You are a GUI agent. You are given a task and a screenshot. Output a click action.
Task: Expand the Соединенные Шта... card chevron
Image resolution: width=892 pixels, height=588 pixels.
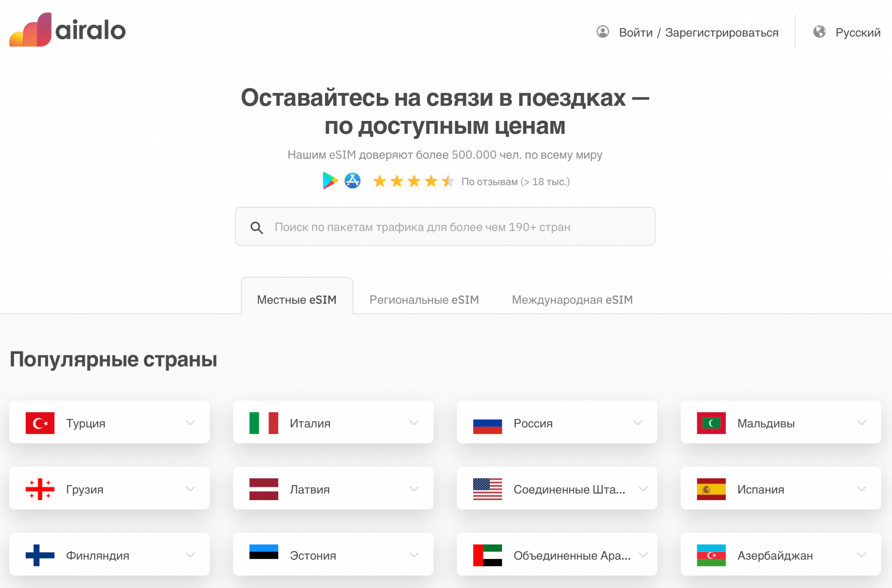(x=643, y=489)
